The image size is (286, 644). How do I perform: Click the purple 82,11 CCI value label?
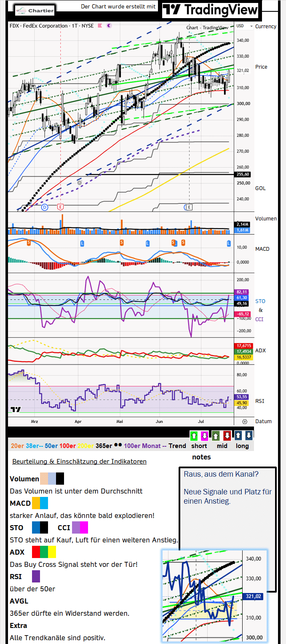242,292
